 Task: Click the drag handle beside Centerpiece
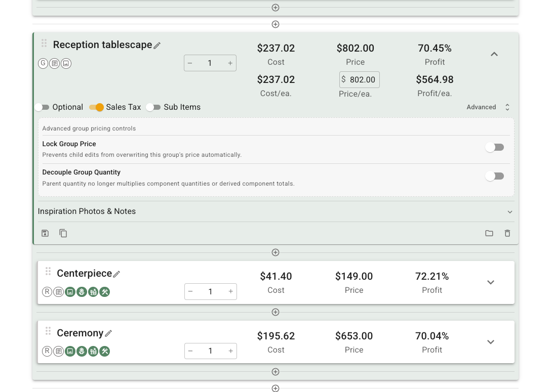click(48, 271)
